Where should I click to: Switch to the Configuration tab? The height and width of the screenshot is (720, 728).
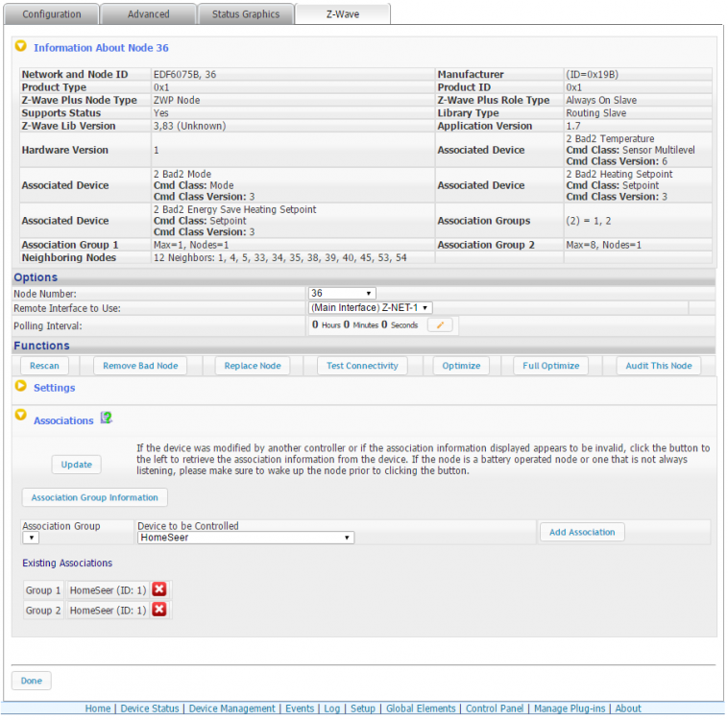(51, 14)
